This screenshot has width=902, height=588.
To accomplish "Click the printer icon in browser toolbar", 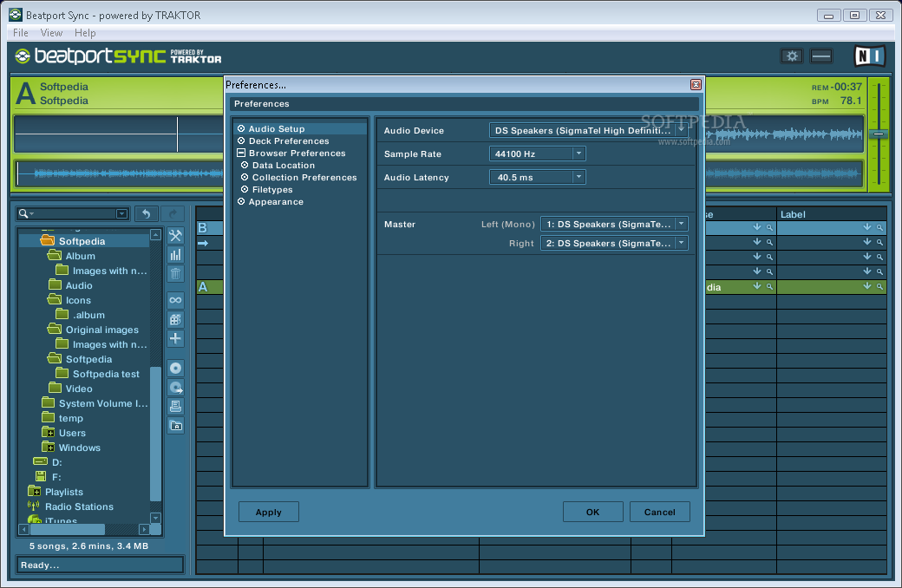I will [175, 406].
